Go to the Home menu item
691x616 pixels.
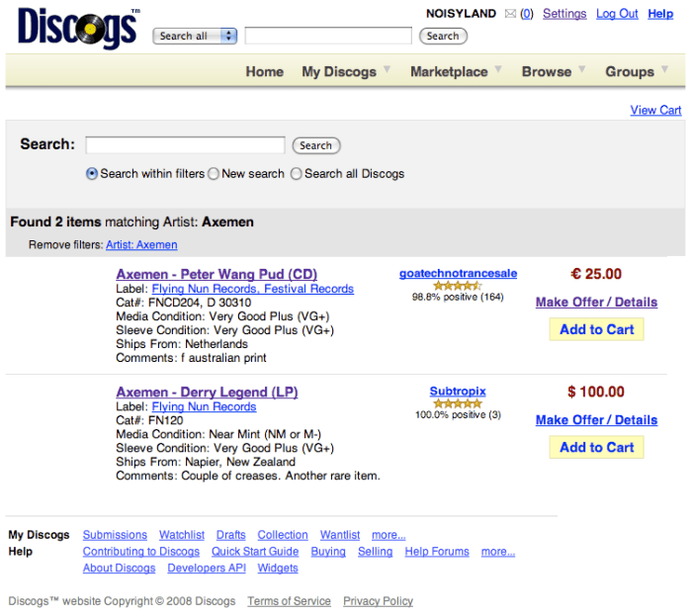tap(264, 71)
